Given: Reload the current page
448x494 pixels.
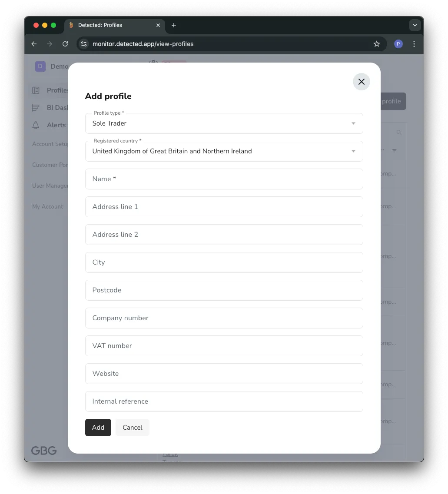Looking at the screenshot, I should pyautogui.click(x=65, y=44).
